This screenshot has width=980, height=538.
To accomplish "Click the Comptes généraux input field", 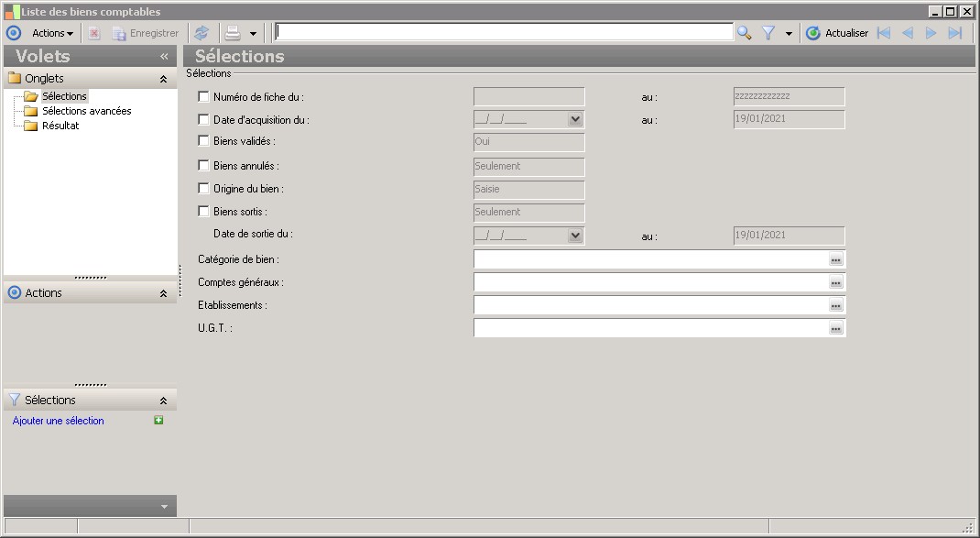I will tap(650, 282).
